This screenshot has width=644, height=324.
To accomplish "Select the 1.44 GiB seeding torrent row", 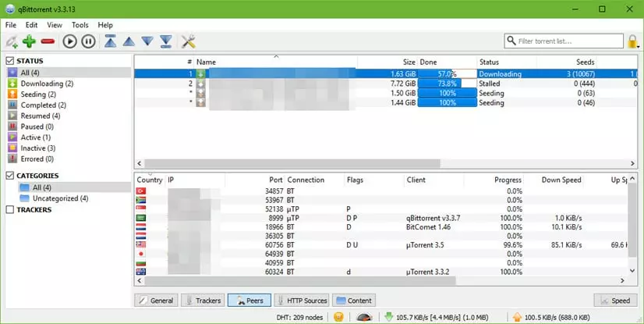I will click(386, 102).
